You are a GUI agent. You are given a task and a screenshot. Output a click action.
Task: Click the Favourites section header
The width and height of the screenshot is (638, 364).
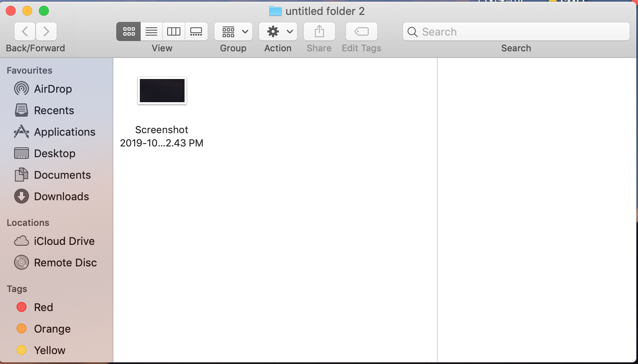click(x=29, y=70)
